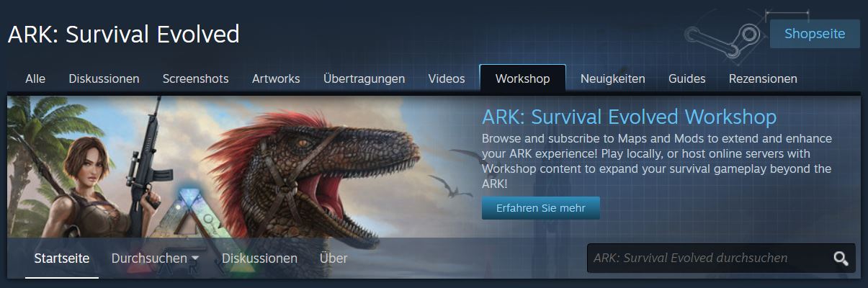Click the Erfahren Sie mehr button
The image size is (868, 288).
click(x=540, y=208)
